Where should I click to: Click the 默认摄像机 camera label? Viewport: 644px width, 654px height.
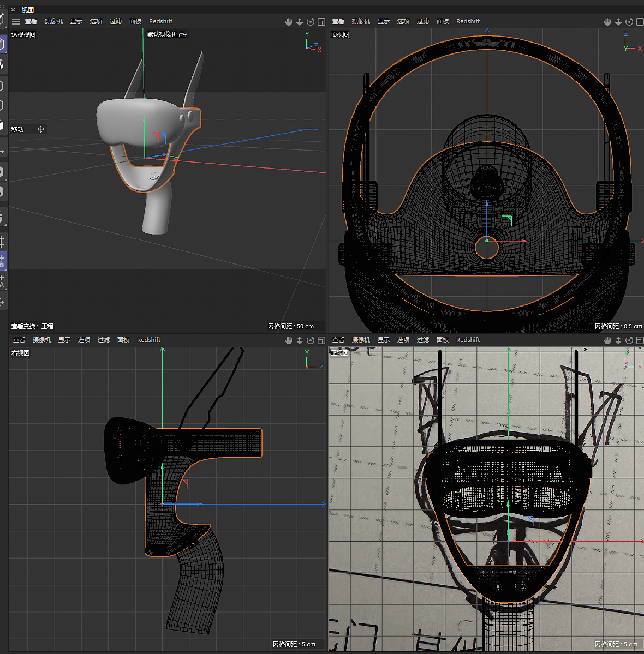162,34
